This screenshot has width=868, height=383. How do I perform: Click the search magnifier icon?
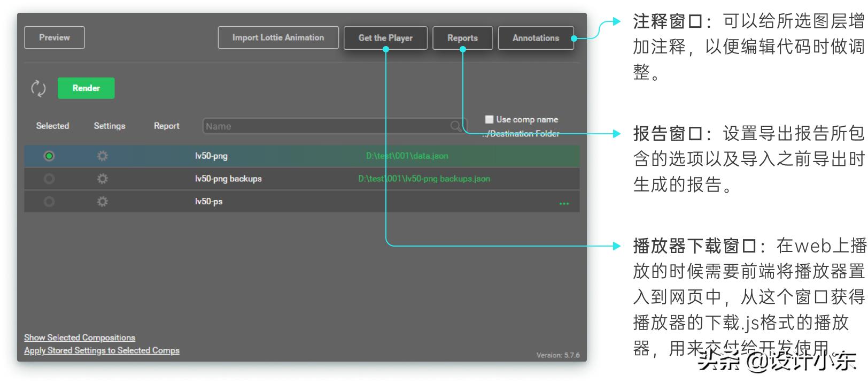[455, 126]
